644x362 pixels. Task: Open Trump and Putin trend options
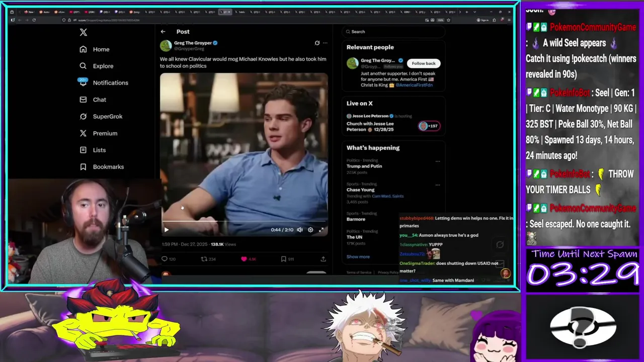point(438,161)
